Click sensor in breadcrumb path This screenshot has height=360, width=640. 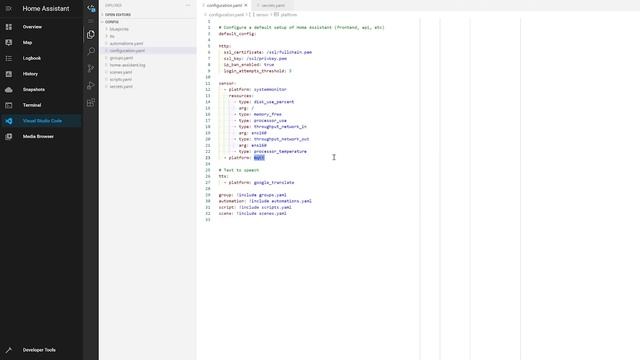pos(262,15)
